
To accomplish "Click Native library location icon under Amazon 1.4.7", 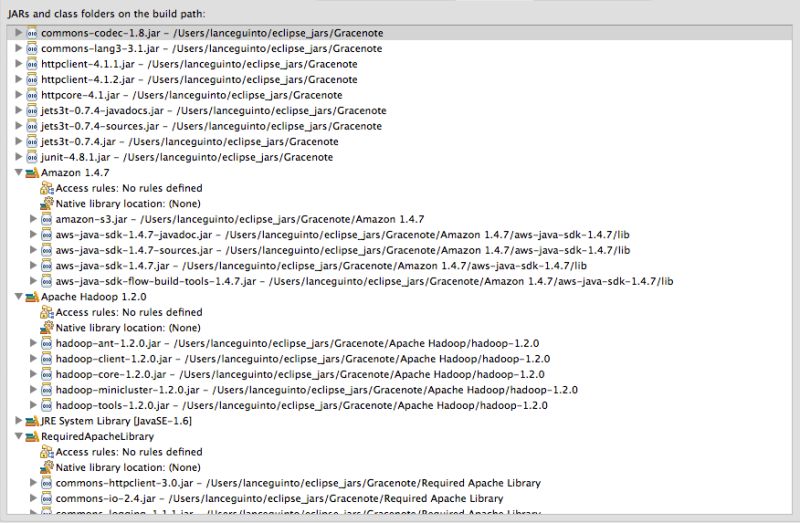I will [x=46, y=204].
